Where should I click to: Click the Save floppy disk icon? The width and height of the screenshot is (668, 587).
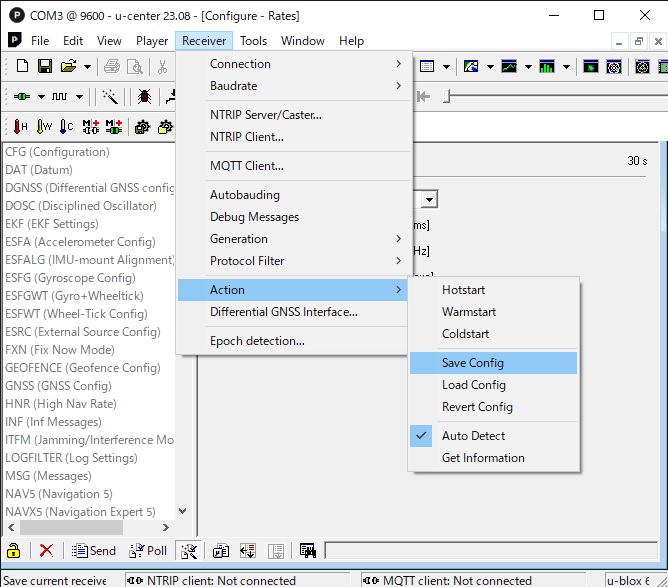[45, 66]
